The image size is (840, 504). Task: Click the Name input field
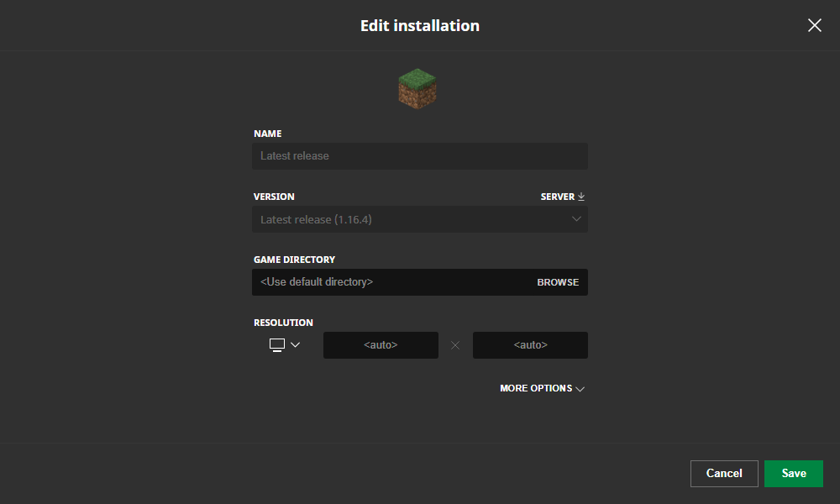pos(420,156)
